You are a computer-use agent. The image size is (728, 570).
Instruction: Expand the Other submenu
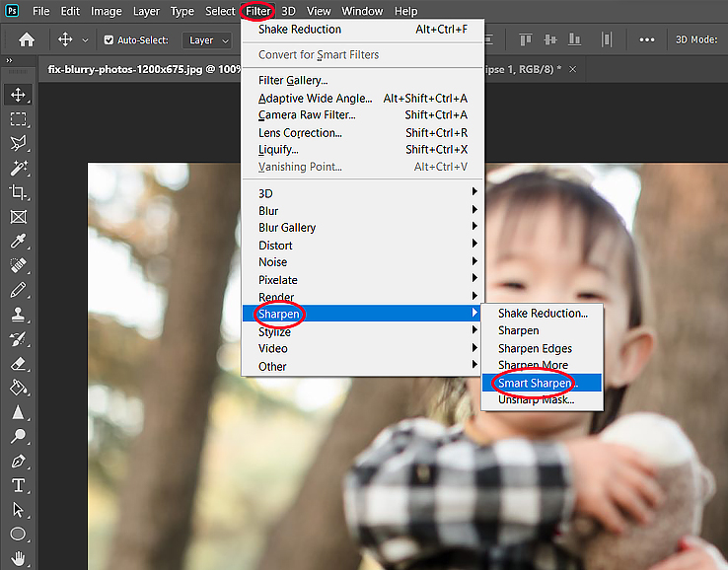[362, 366]
